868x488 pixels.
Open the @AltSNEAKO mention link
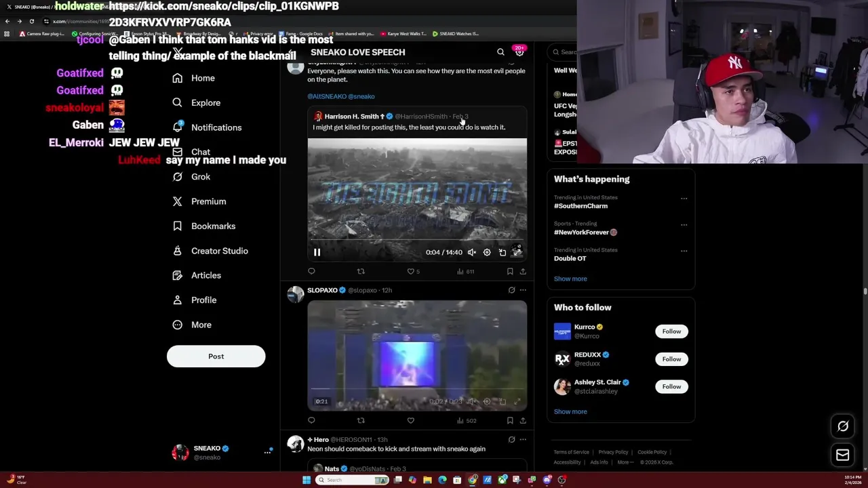(x=327, y=96)
